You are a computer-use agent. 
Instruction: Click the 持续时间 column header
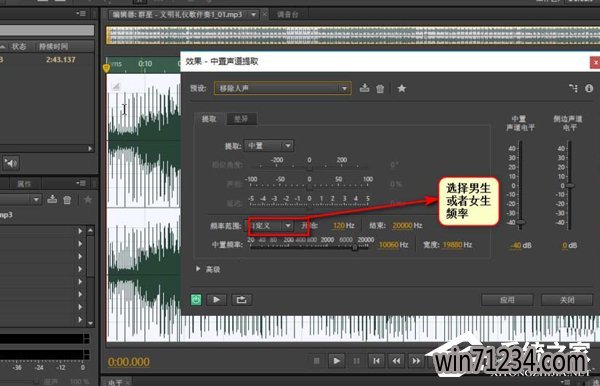tap(53, 46)
